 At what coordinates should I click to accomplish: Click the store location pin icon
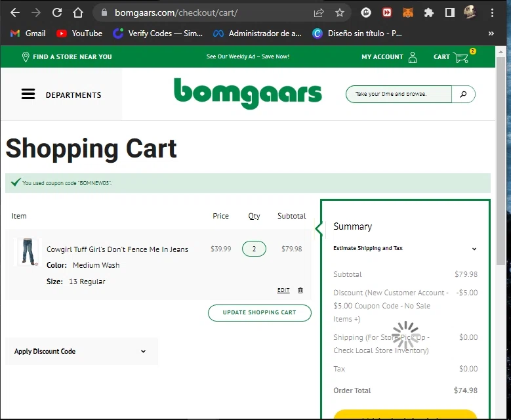pos(26,56)
